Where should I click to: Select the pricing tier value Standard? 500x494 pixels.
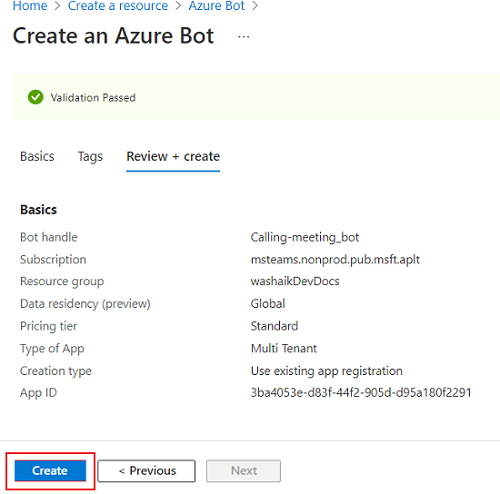click(274, 326)
